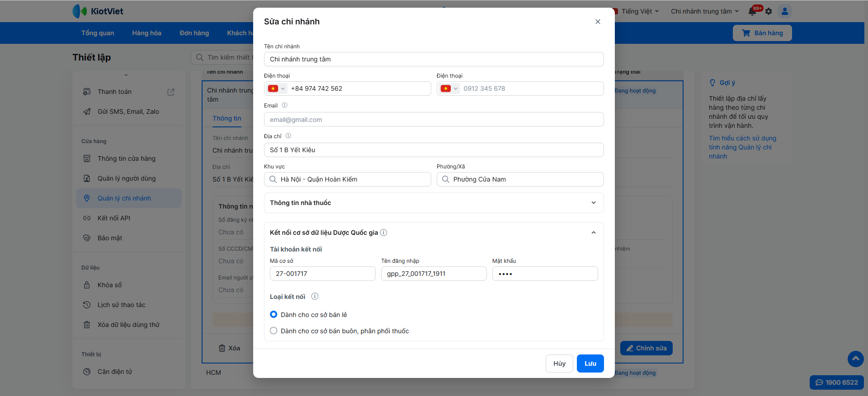Open the settings gear icon
The image size is (868, 396).
(x=769, y=11)
